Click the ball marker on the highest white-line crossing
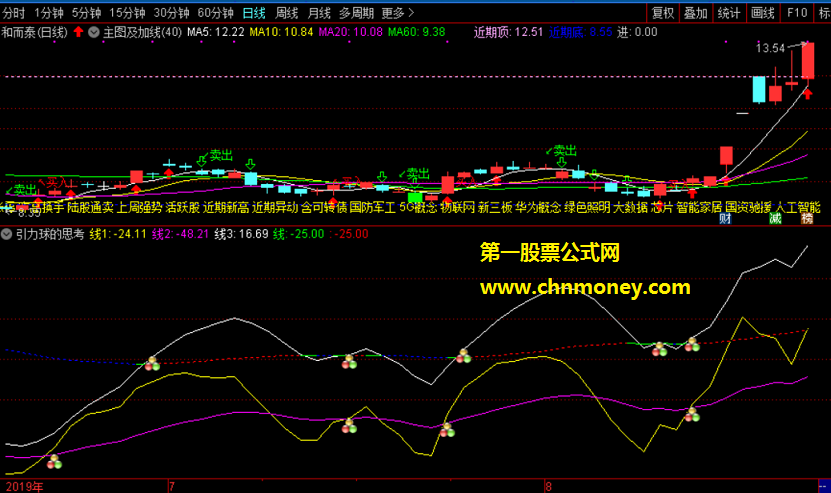Screen dimensions: 831x493 click(692, 345)
